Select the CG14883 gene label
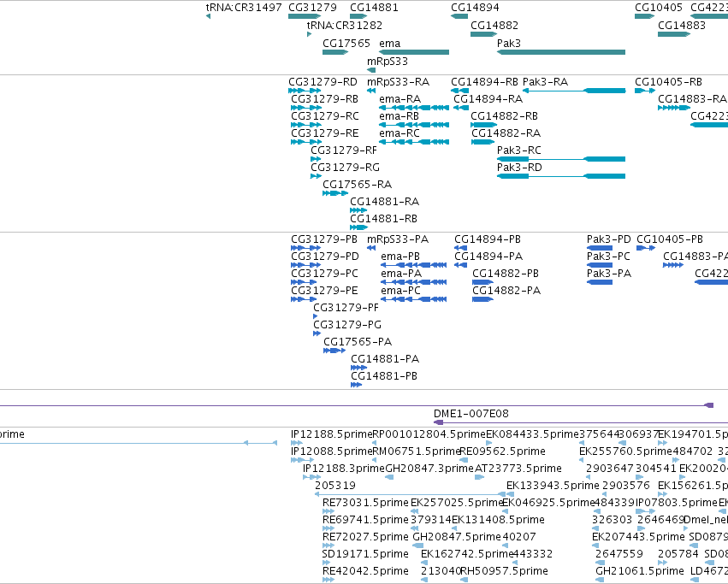 point(682,26)
